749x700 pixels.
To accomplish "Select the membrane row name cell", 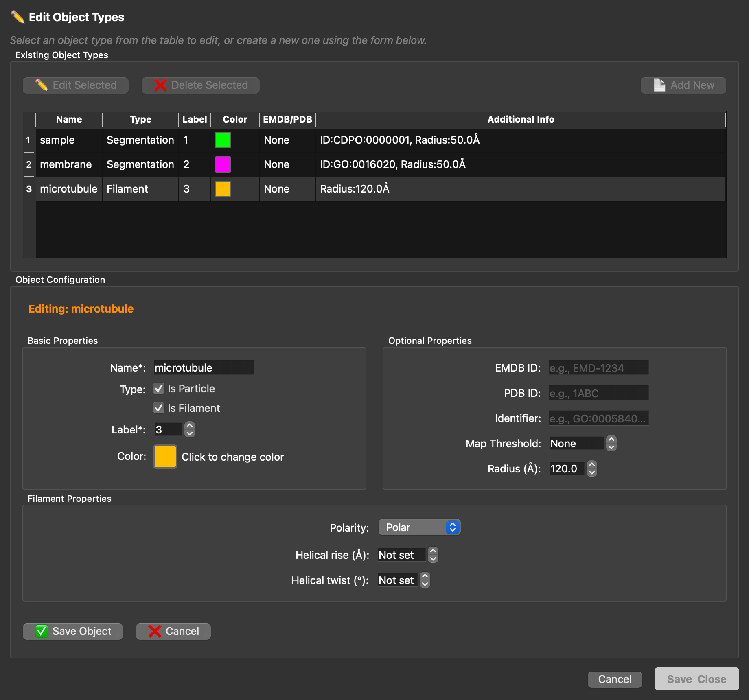I will tap(69, 164).
